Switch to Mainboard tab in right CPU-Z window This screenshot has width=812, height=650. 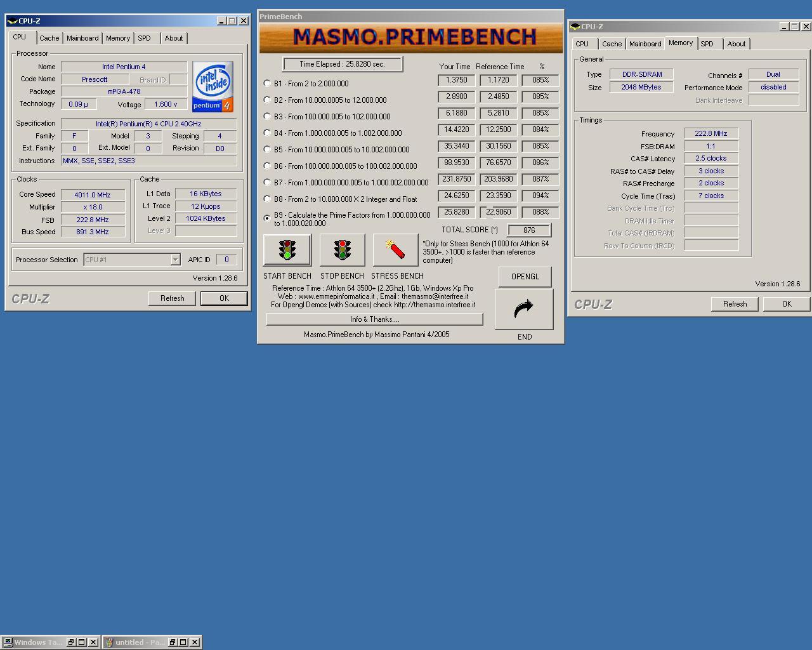pos(645,44)
